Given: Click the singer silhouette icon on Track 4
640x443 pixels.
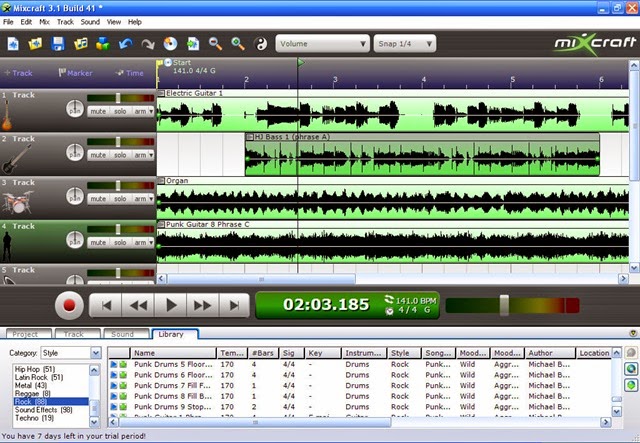Looking at the screenshot, I should [7, 246].
